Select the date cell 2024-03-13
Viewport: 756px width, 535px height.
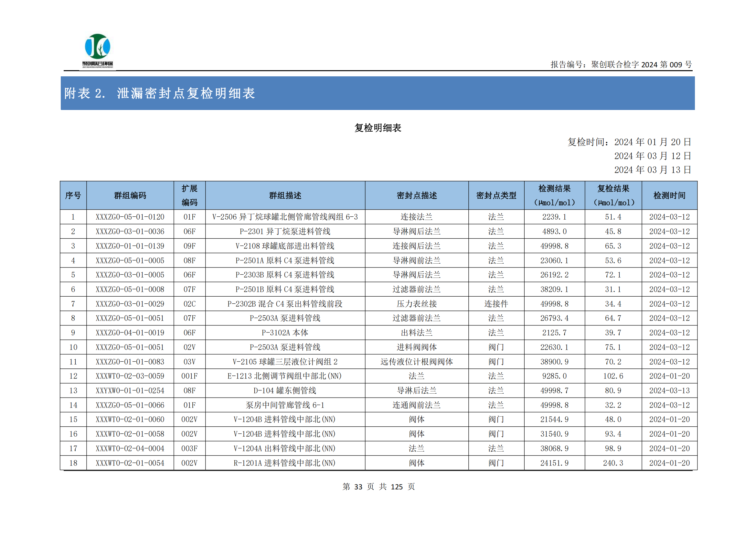[669, 390]
